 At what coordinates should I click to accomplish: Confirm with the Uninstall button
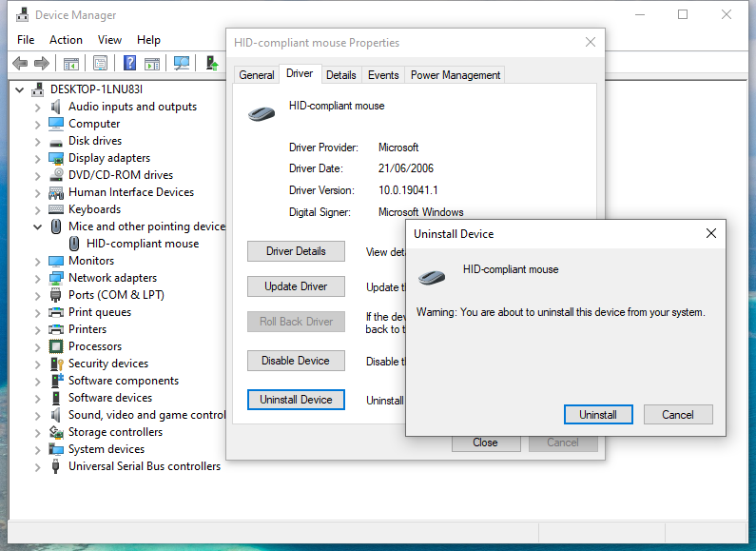[598, 415]
